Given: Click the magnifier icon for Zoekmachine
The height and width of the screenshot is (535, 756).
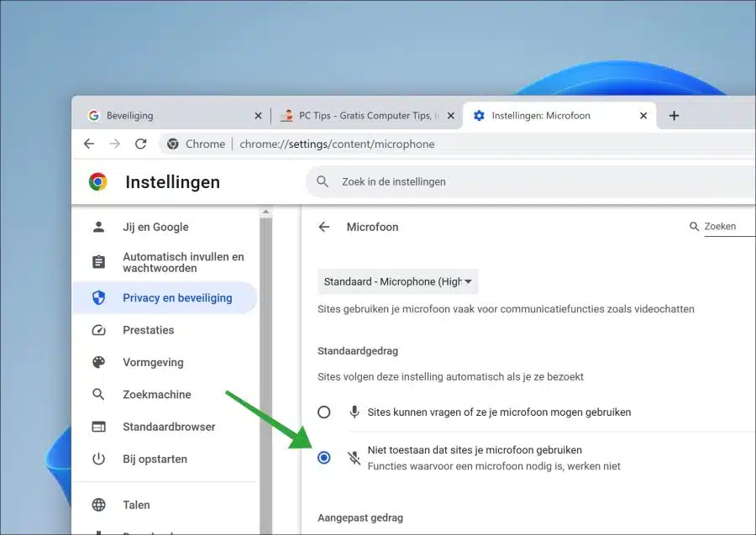Looking at the screenshot, I should point(98,394).
